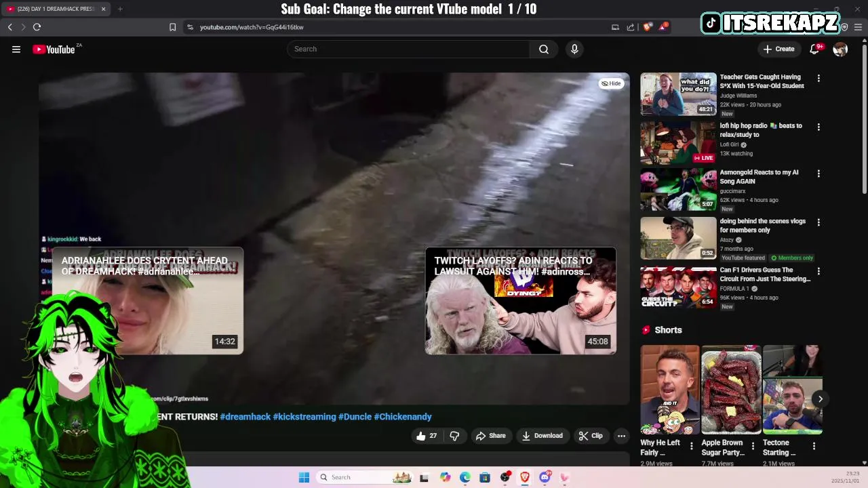Like the video
868x488 pixels.
point(427,436)
